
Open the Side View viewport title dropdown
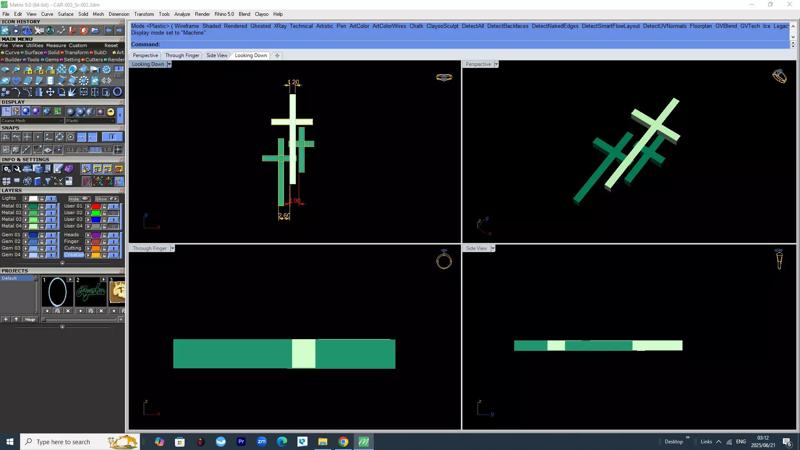click(x=492, y=247)
